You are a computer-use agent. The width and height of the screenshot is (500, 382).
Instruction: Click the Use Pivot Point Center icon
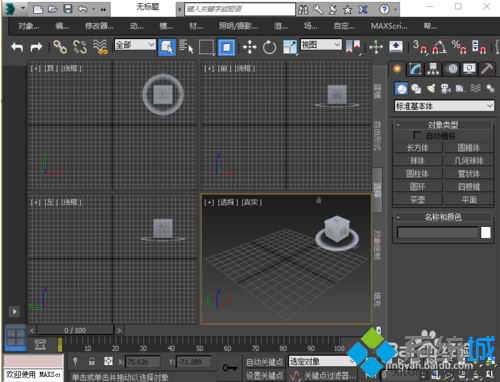click(x=353, y=47)
